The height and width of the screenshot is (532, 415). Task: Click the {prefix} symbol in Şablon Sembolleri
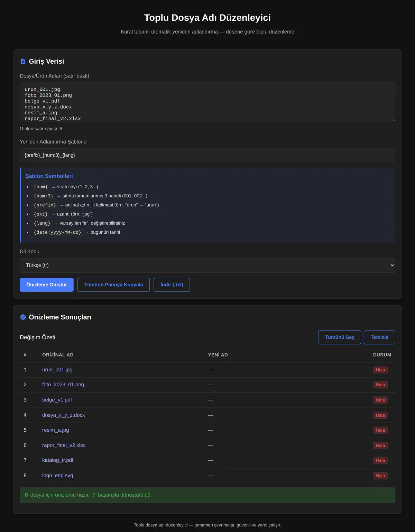coord(45,205)
